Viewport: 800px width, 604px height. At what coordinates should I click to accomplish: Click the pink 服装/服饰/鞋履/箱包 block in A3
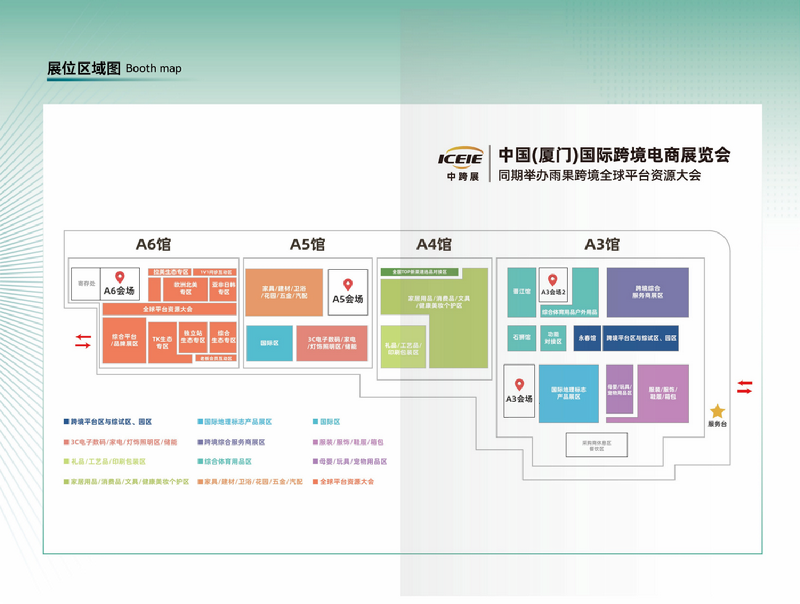(x=663, y=393)
